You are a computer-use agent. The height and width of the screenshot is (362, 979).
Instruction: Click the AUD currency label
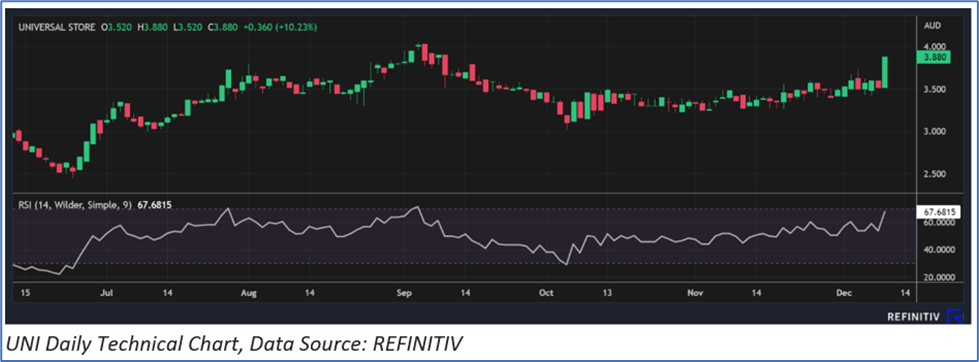click(x=931, y=27)
